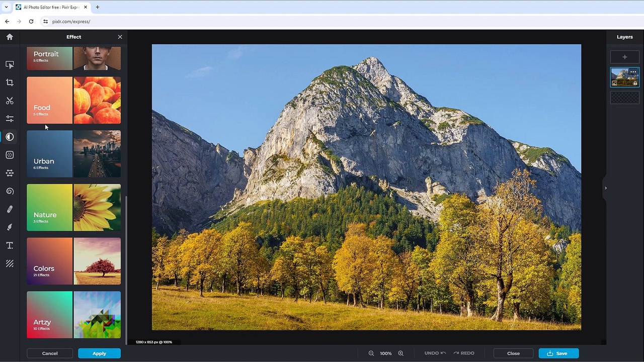
Task: Open the Adjust sliders tool
Action: tap(10, 119)
